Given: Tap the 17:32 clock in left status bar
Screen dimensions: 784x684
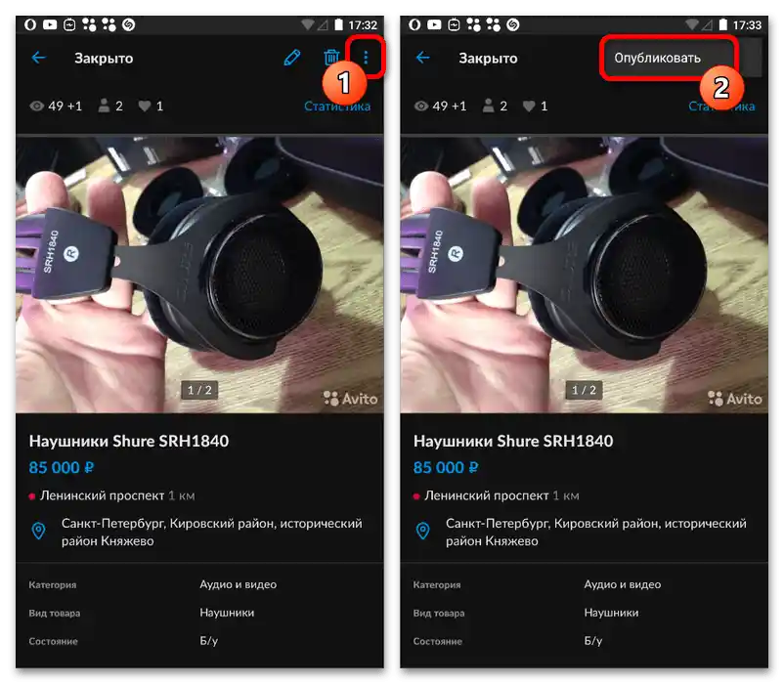Looking at the screenshot, I should tap(363, 25).
